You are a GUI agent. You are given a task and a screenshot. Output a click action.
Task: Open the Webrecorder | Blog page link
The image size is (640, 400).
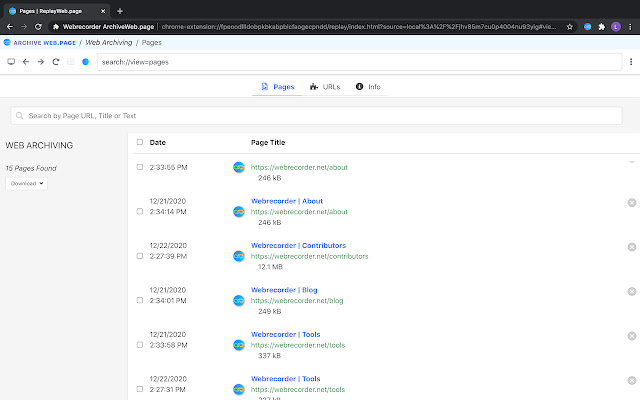(283, 288)
